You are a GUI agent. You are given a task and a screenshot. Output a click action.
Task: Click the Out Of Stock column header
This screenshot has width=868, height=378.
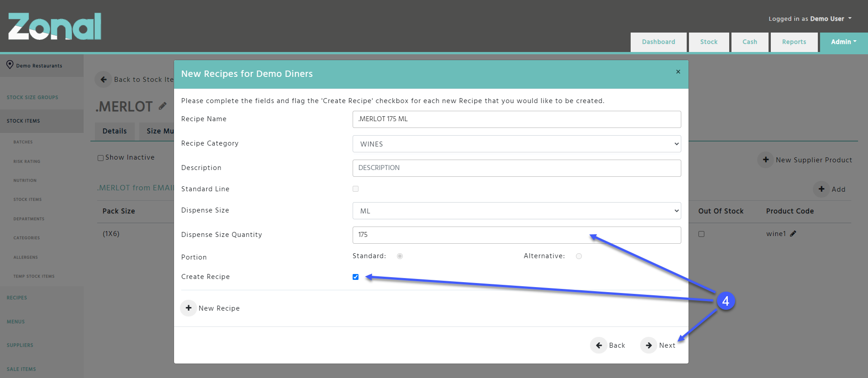pyautogui.click(x=721, y=211)
